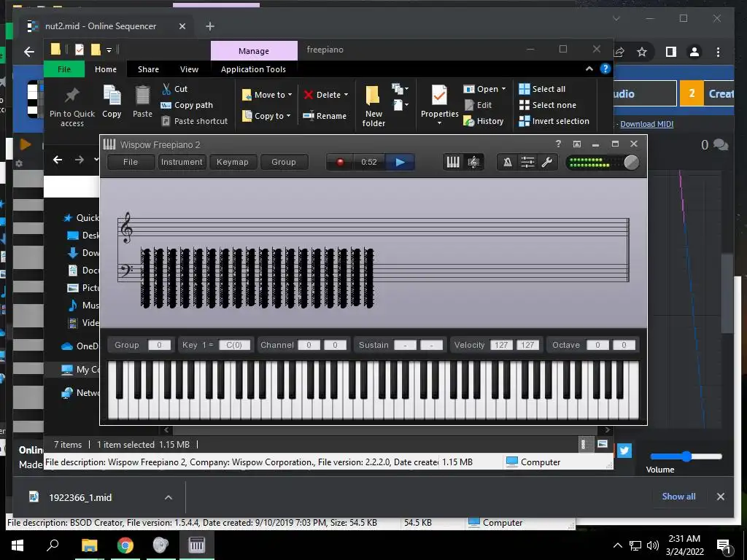Click Paste shortcut in Explorer ribbon
This screenshot has height=560, width=747.
(194, 122)
